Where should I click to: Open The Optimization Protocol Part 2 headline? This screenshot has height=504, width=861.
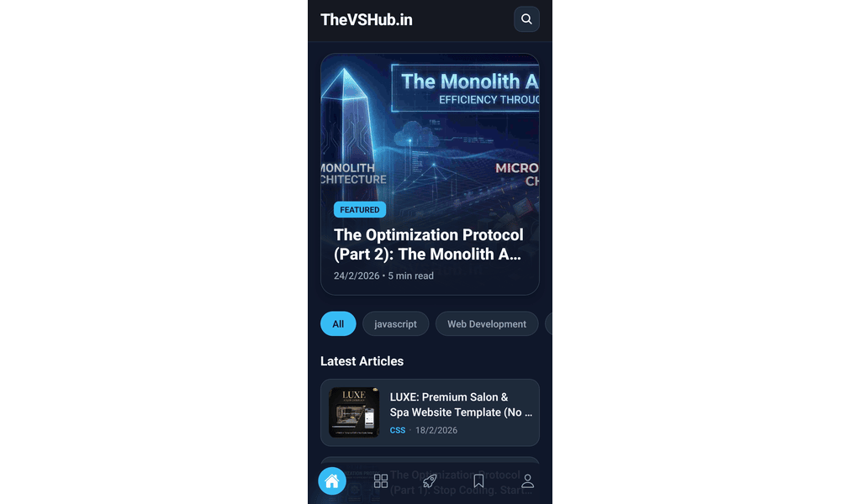(428, 244)
